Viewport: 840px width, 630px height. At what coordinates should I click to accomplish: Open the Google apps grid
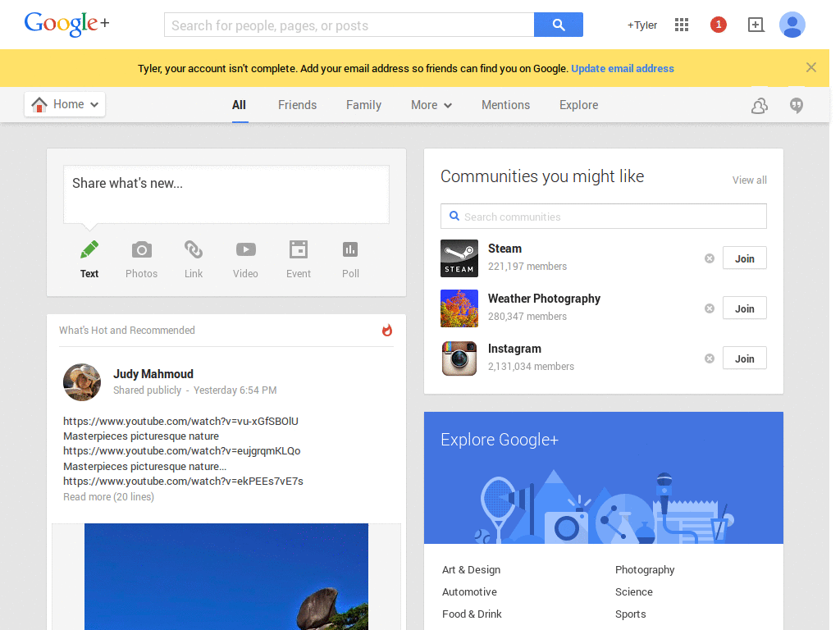pos(682,25)
